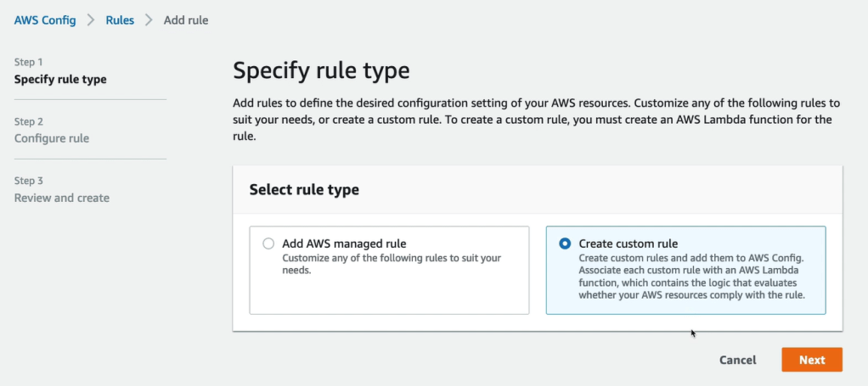868x386 pixels.
Task: Go to Rules via the breadcrumb
Action: 120,20
